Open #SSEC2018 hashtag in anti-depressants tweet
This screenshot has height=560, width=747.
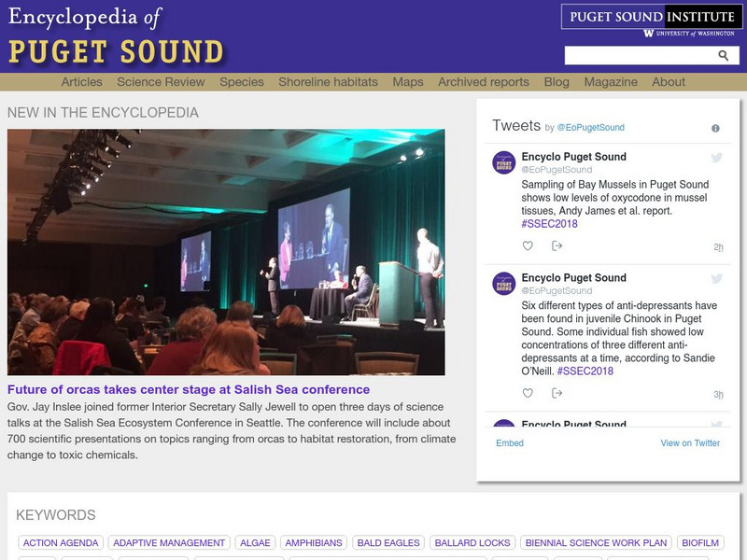click(x=585, y=371)
